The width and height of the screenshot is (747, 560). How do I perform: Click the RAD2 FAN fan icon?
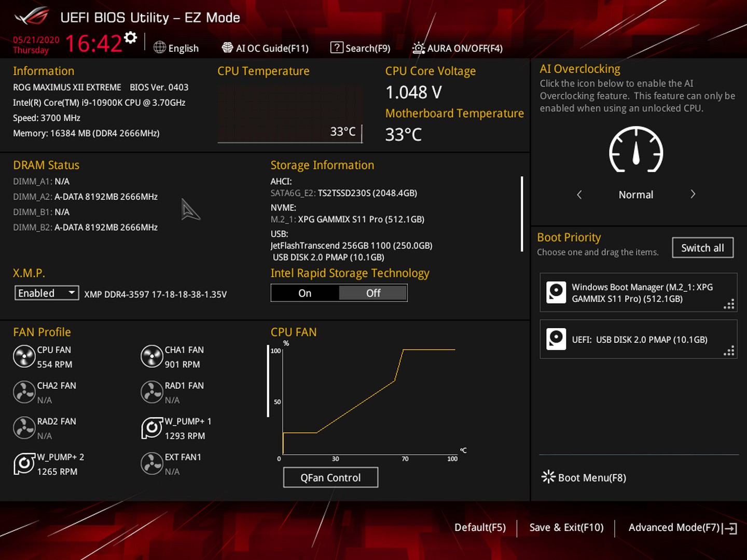(x=24, y=428)
